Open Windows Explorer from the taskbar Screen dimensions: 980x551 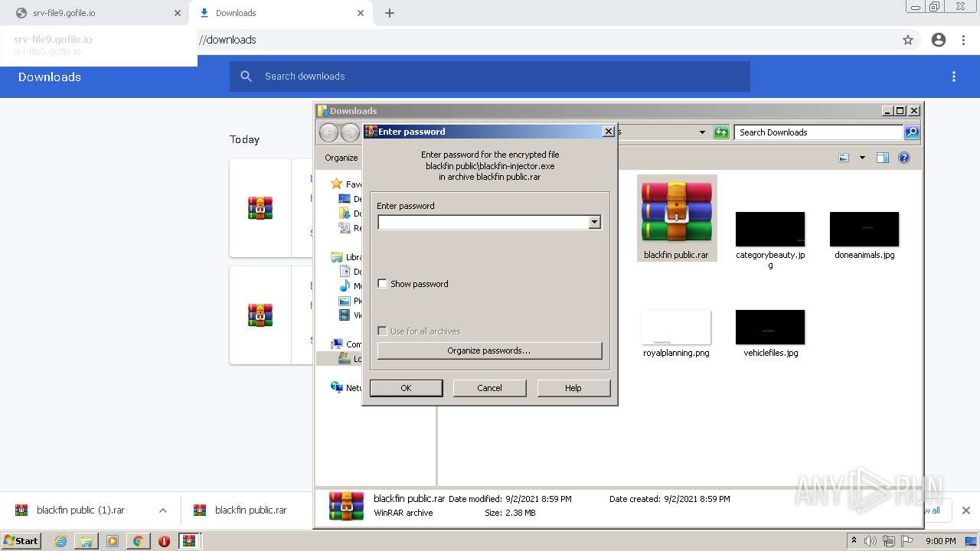[87, 541]
